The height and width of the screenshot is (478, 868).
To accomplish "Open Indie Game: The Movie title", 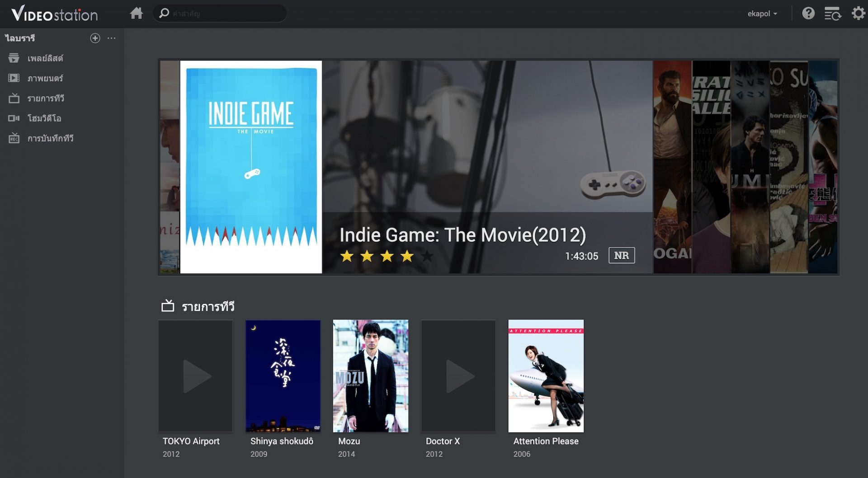I will point(462,235).
